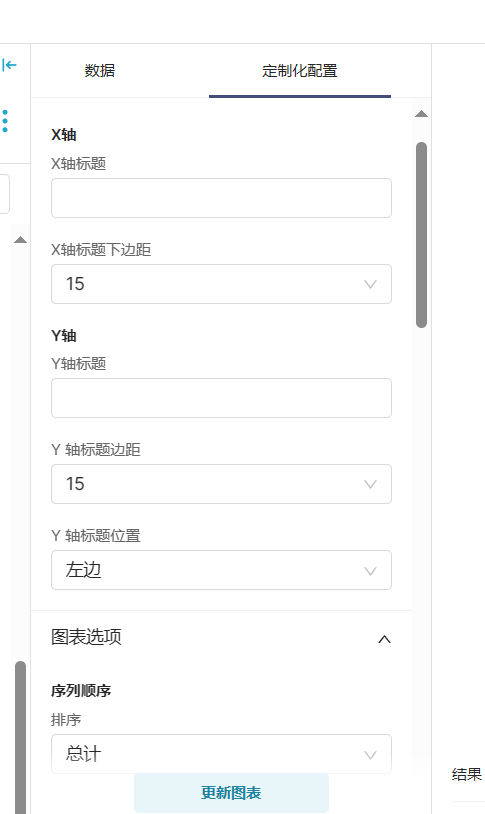The height and width of the screenshot is (814, 485).
Task: Select the 定制化配置 tab
Action: tap(300, 71)
